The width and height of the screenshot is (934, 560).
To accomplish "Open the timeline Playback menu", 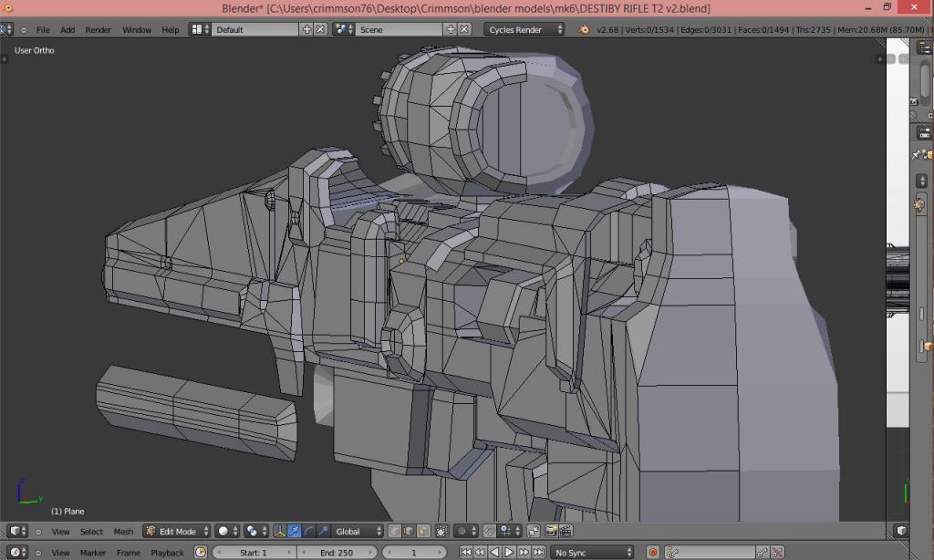I will (168, 553).
